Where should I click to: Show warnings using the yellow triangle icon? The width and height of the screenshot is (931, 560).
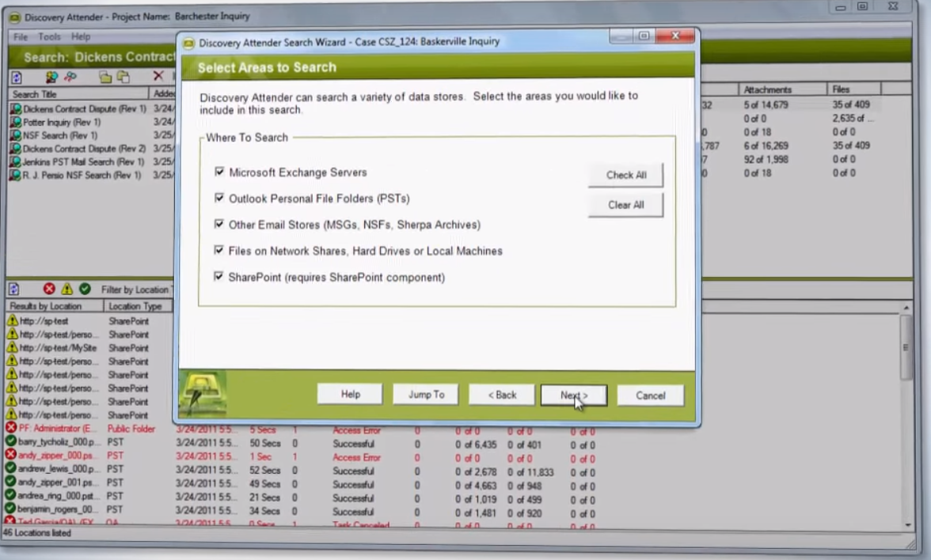(x=66, y=289)
